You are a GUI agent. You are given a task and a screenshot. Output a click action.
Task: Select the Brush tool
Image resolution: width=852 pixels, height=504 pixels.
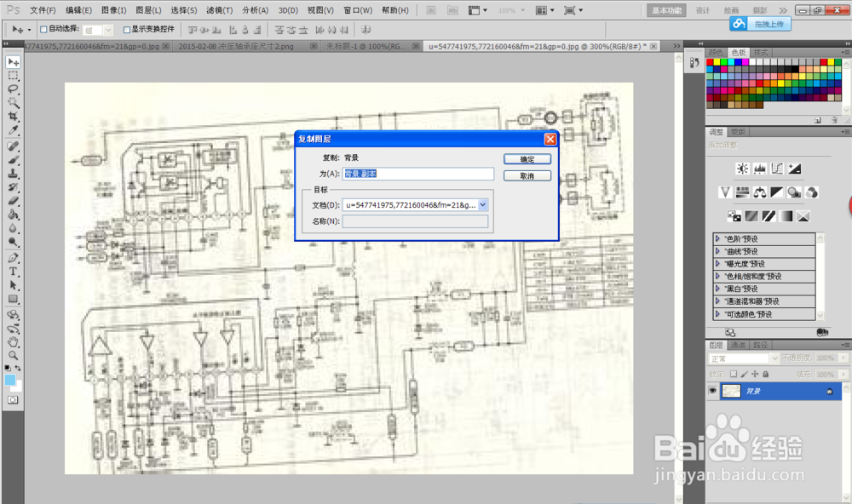click(x=13, y=160)
